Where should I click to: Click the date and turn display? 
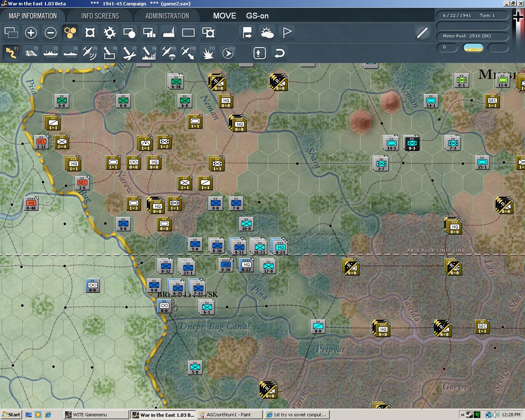click(472, 16)
